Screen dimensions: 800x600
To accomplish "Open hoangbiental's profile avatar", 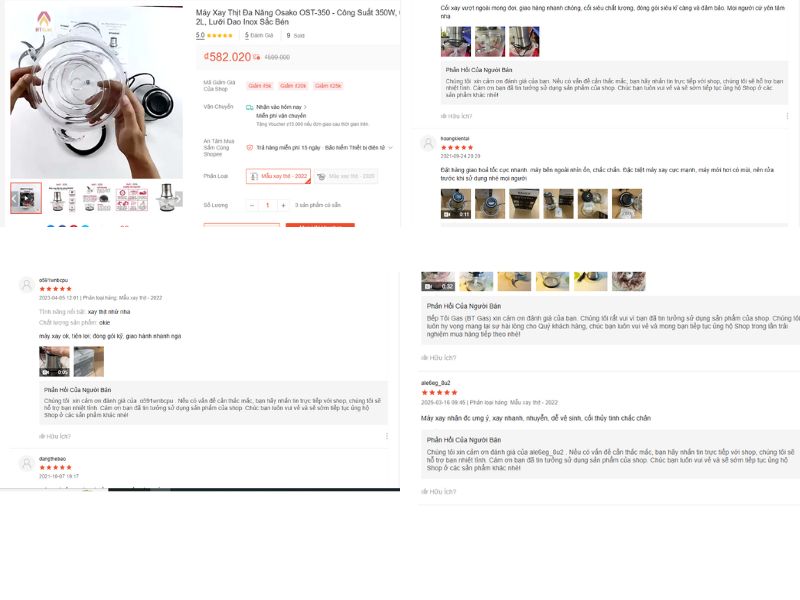I will 428,143.
